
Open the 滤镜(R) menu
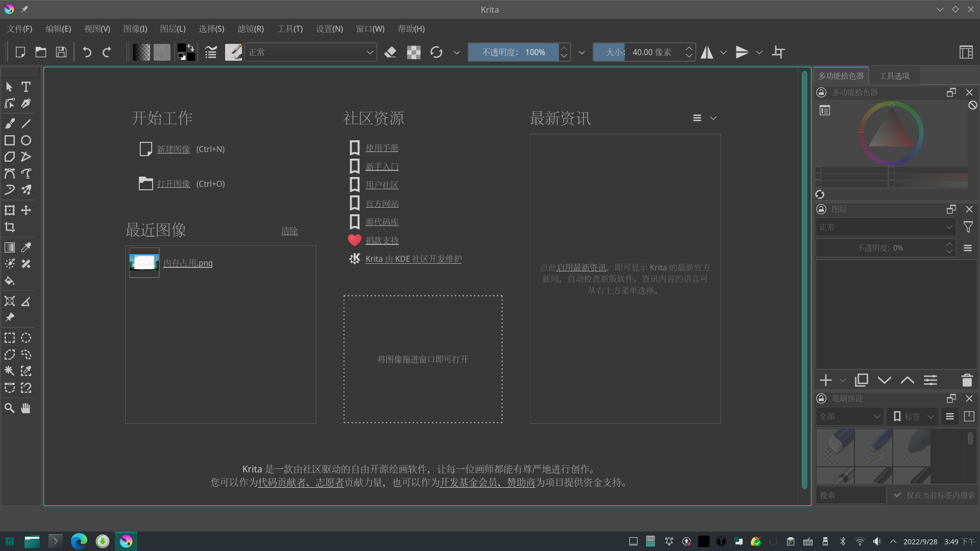[x=251, y=29]
